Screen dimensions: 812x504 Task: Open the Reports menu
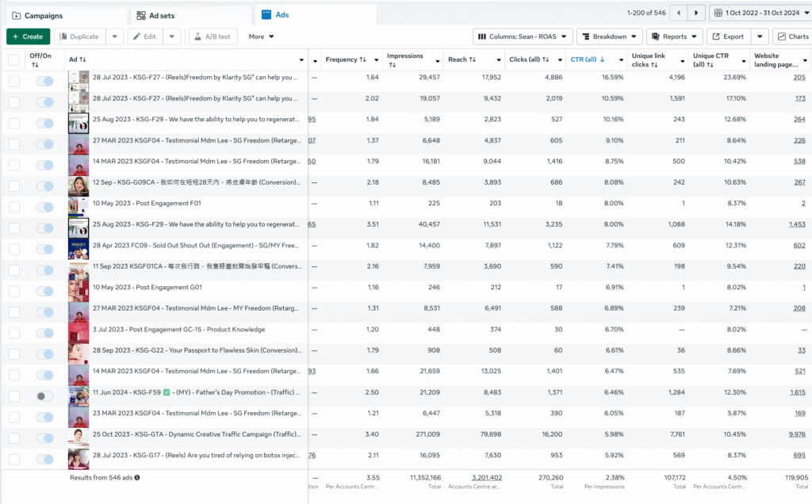tap(674, 36)
